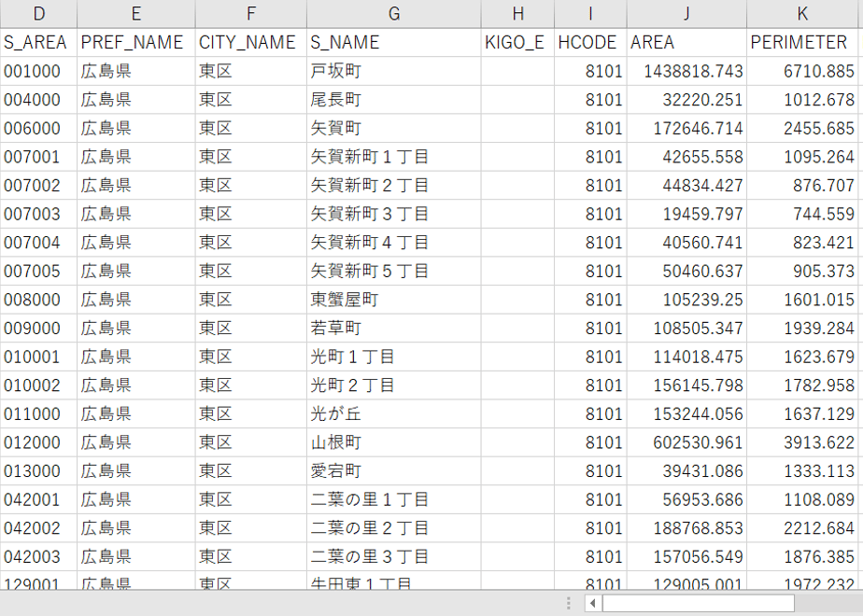Click the KIGO_E header cell
The width and height of the screenshot is (863, 616).
coord(518,42)
